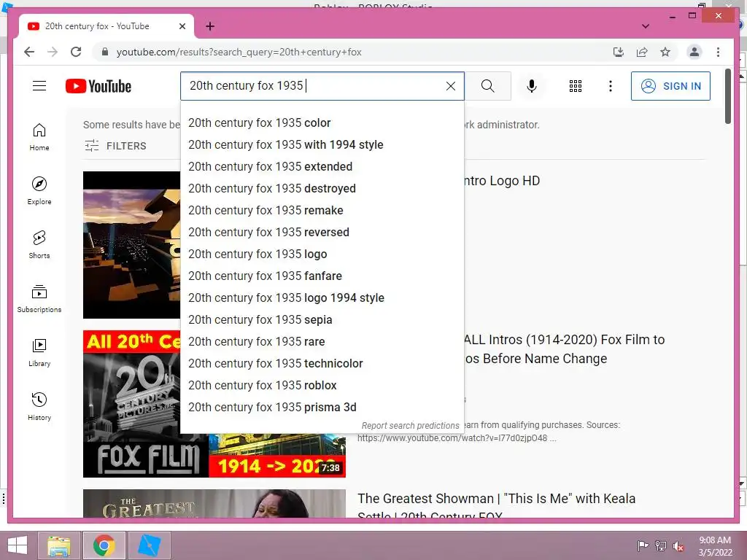Choose suggestion '20th century fox 1935 technicolor'
This screenshot has height=560, width=747.
tap(322, 364)
